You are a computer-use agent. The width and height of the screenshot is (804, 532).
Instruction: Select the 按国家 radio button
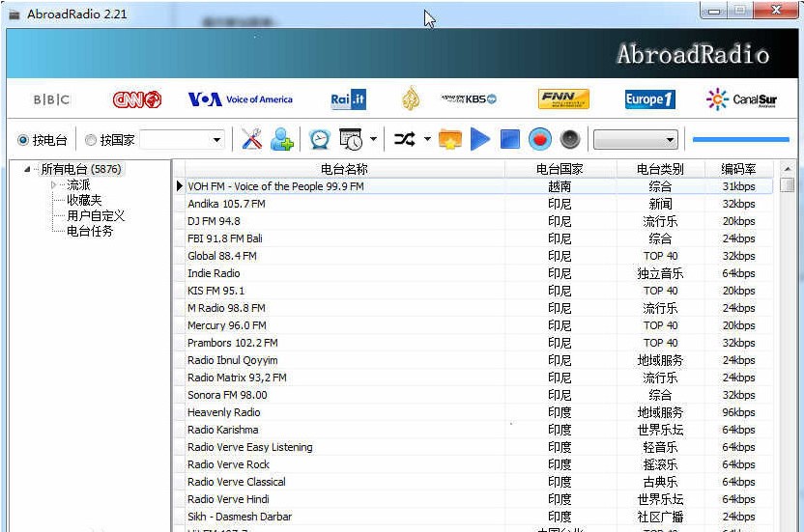click(91, 140)
